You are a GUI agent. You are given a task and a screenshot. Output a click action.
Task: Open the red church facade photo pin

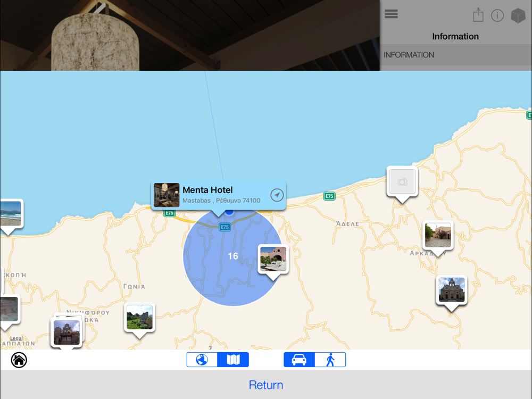(x=66, y=332)
